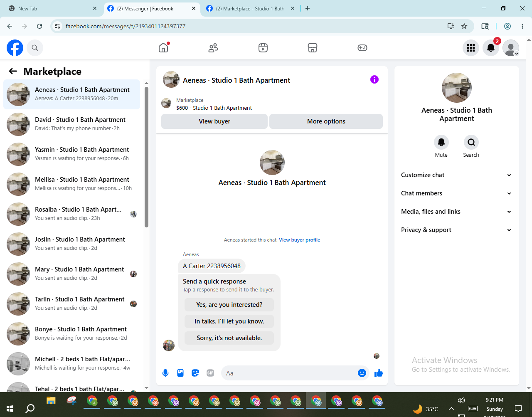Switch to the New Tab browser tab

coord(52,8)
